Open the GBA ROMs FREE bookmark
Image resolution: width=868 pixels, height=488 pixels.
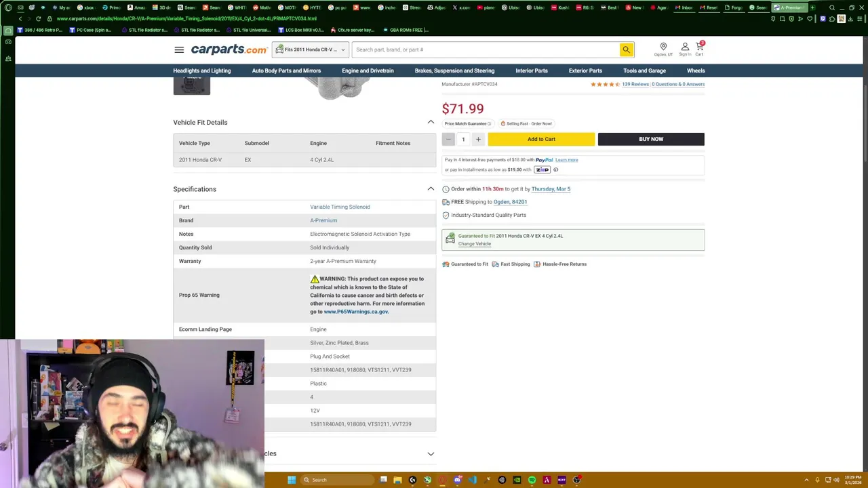tap(406, 30)
